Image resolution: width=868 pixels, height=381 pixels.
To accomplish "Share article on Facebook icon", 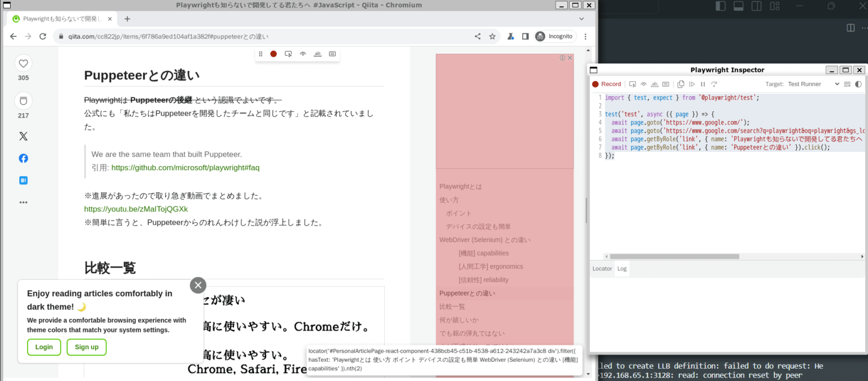I will 23,158.
